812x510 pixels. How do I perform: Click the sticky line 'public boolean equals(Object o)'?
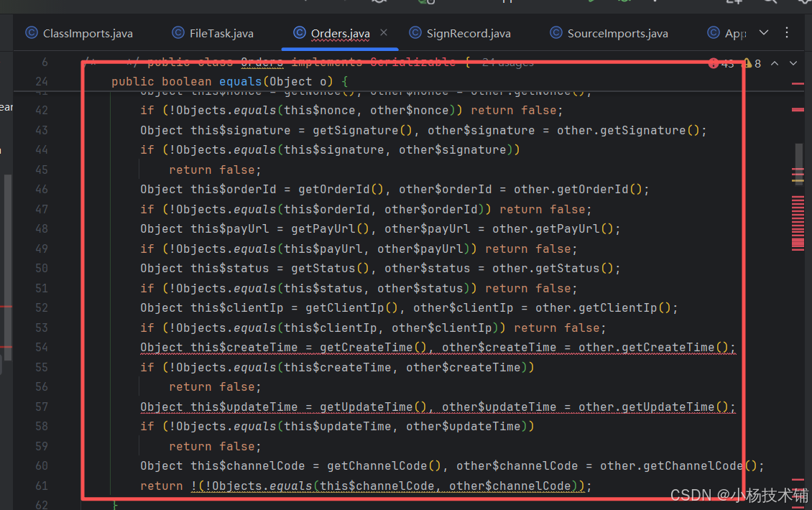tap(229, 82)
